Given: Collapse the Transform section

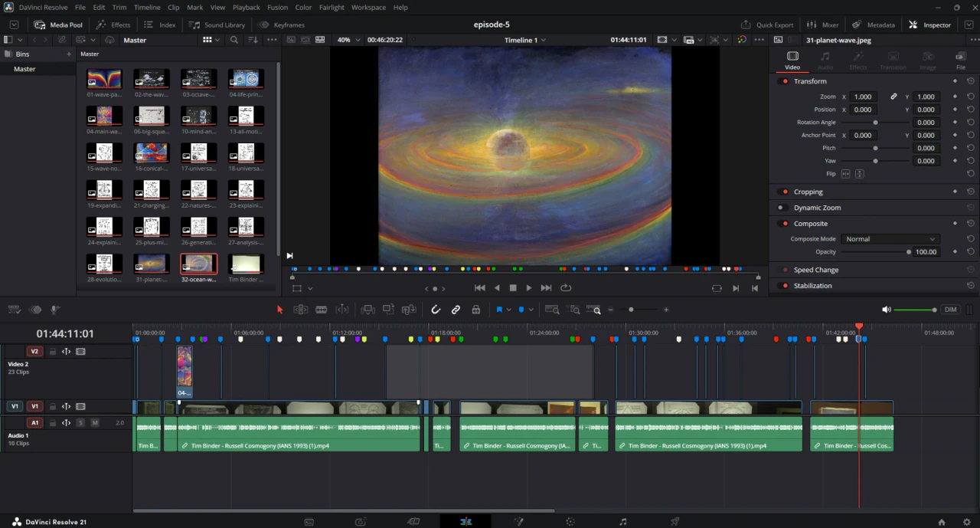Looking at the screenshot, I should tap(810, 81).
